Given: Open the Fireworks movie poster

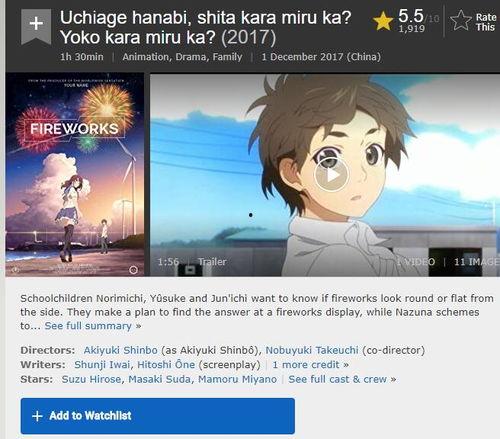Looking at the screenshot, I should pyautogui.click(x=75, y=175).
